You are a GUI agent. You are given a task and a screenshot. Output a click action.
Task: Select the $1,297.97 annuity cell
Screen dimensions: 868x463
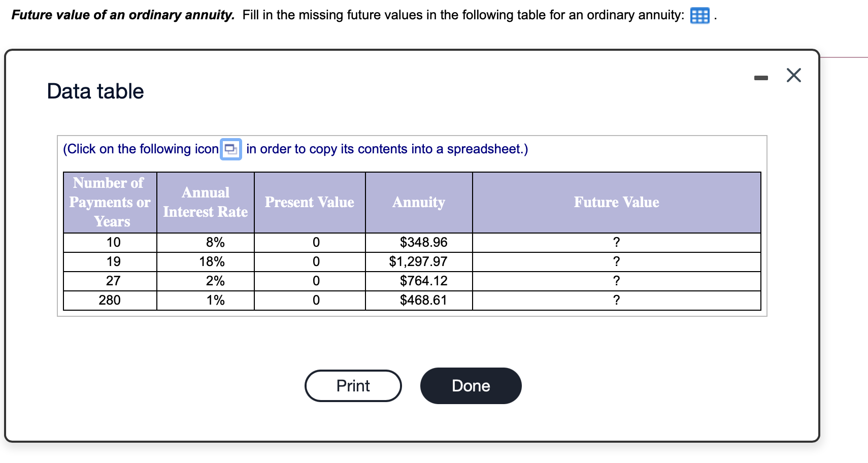pyautogui.click(x=418, y=262)
